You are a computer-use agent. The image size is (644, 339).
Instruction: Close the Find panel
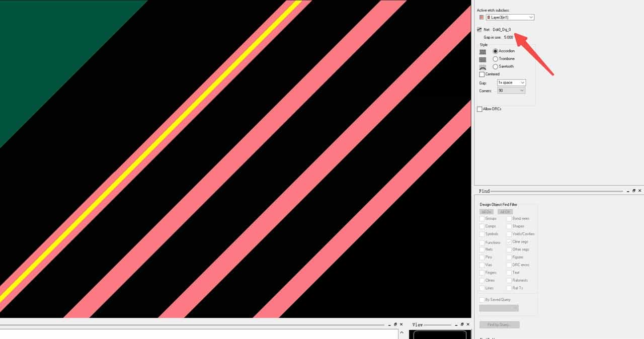(640, 191)
